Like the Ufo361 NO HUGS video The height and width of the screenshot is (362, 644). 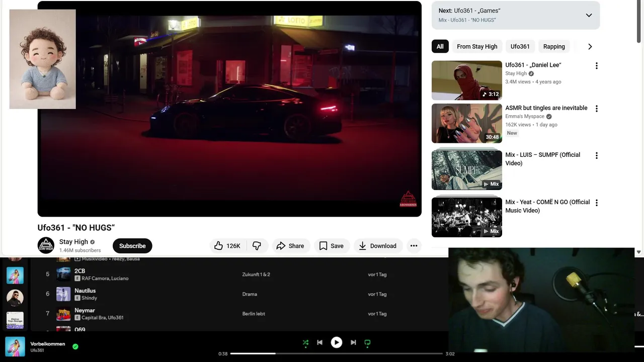point(227,246)
